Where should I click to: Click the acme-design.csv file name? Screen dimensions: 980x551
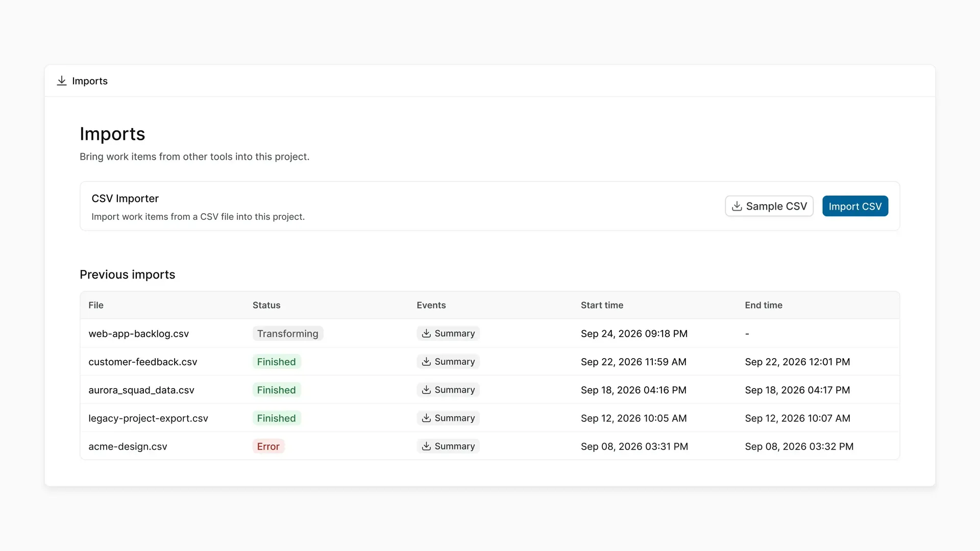click(128, 446)
